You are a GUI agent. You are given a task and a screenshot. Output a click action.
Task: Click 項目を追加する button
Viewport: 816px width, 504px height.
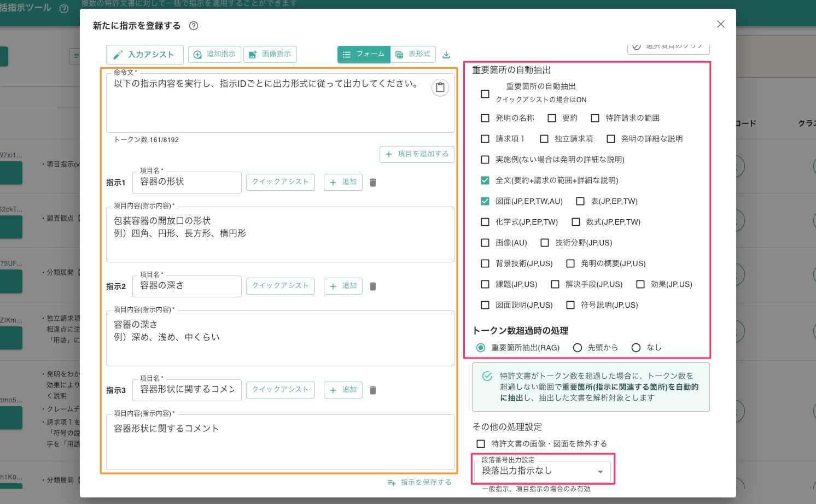(417, 154)
